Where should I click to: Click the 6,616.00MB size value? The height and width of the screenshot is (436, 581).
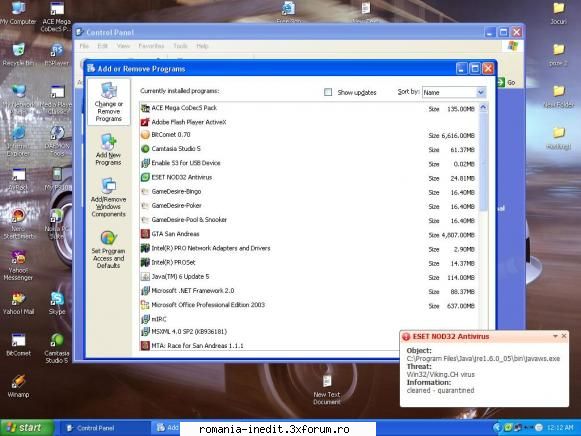click(x=458, y=136)
